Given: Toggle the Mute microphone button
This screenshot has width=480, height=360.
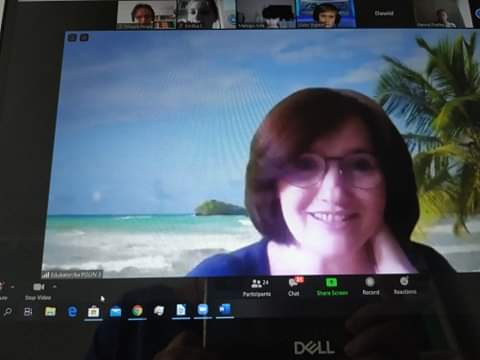Looking at the screenshot, I should [x=2, y=291].
